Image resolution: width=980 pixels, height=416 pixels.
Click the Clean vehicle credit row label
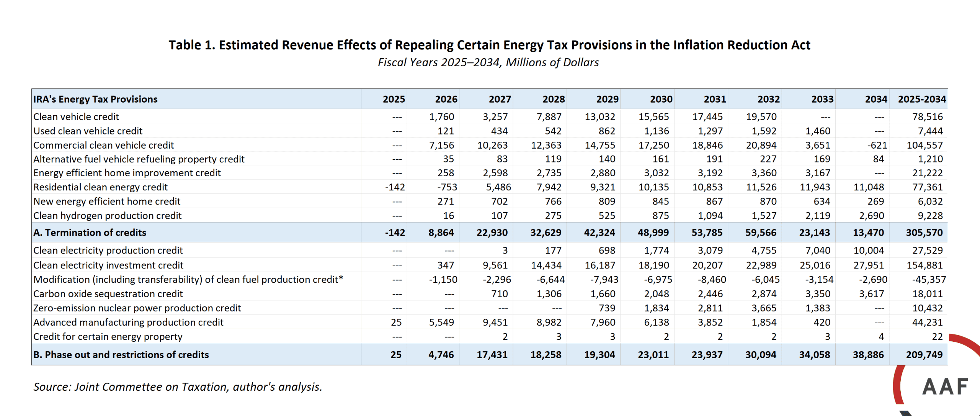coord(76,117)
